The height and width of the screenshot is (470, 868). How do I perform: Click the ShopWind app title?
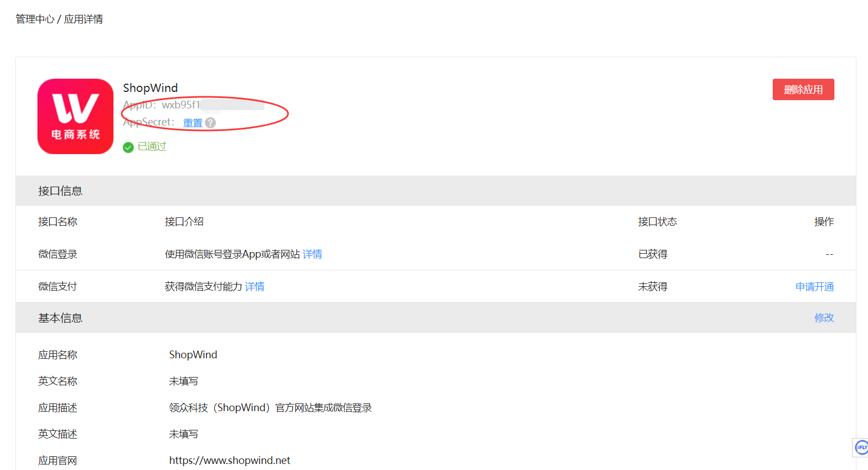(x=150, y=88)
